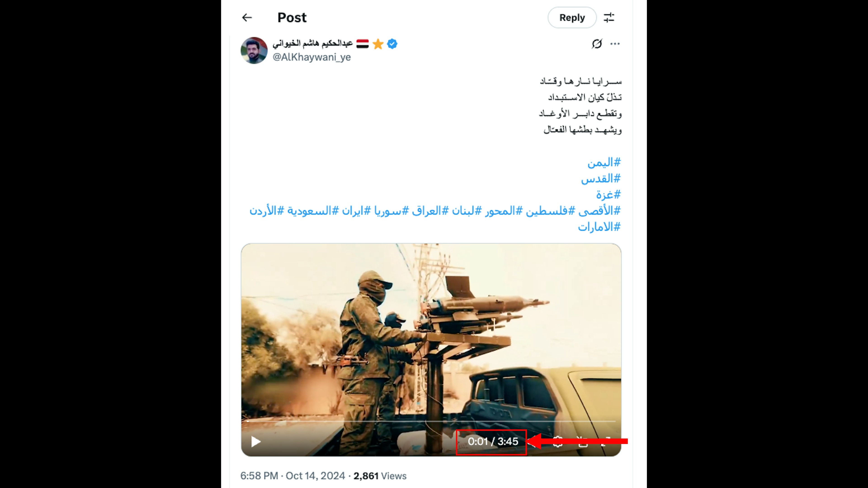Open the @AlKhaywani_ye handle link
The image size is (868, 488).
click(311, 57)
